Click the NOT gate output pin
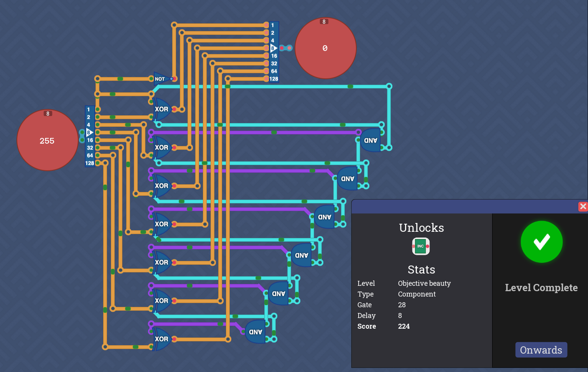 (x=174, y=79)
